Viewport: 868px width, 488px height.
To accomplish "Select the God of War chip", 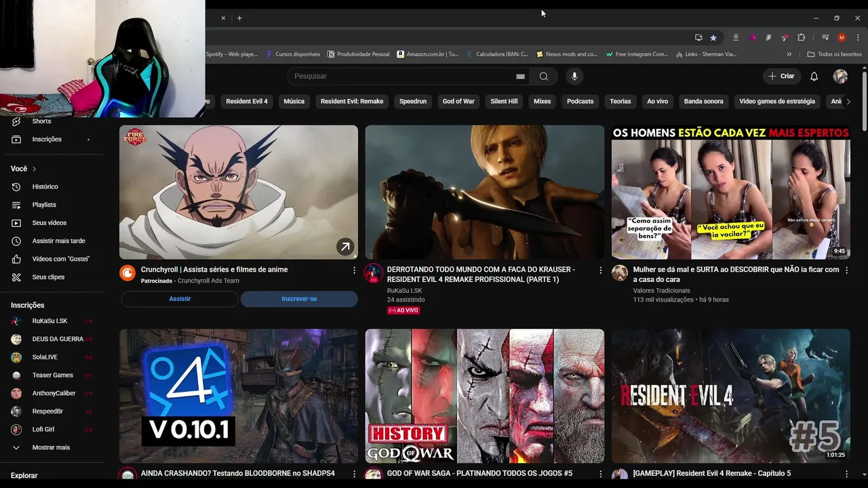I will 458,102.
